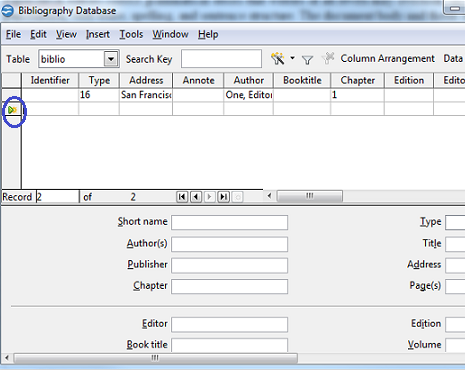The height and width of the screenshot is (370, 465).
Task: Click the Short name input field
Action: click(x=229, y=222)
